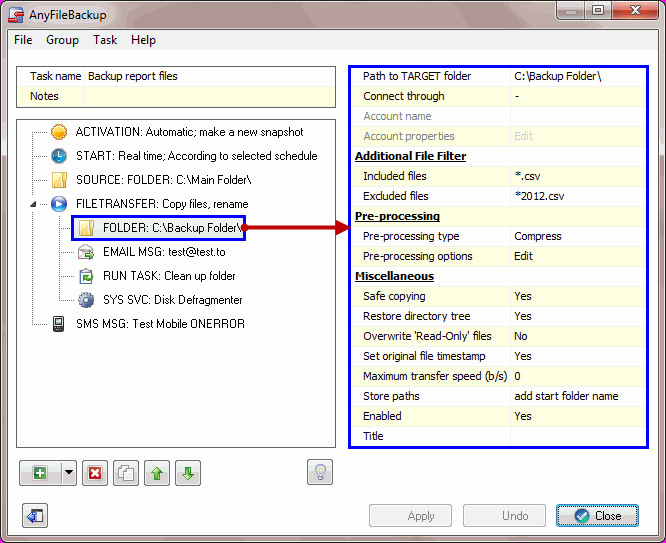This screenshot has width=666, height=543.
Task: Click the EMAIL MSG envelope icon
Action: tap(86, 252)
